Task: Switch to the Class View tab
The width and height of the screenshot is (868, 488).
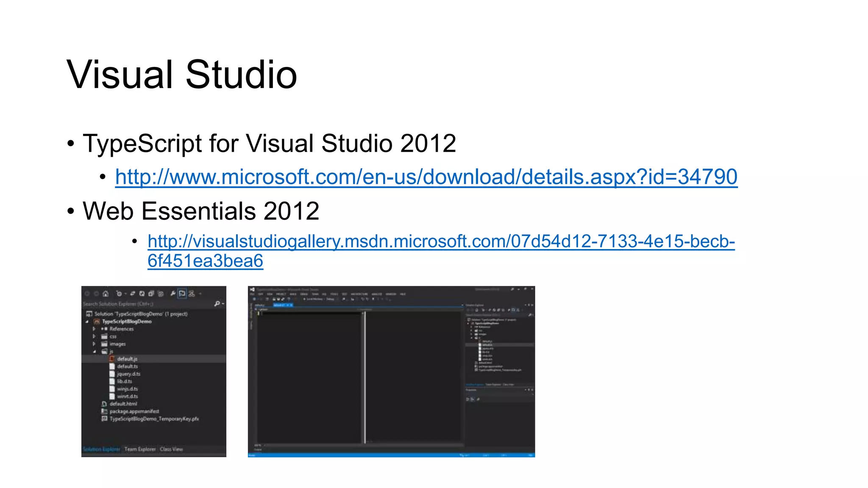Action: [171, 449]
